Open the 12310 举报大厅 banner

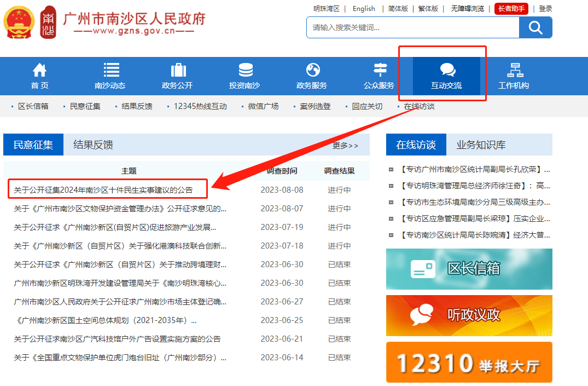(x=469, y=362)
